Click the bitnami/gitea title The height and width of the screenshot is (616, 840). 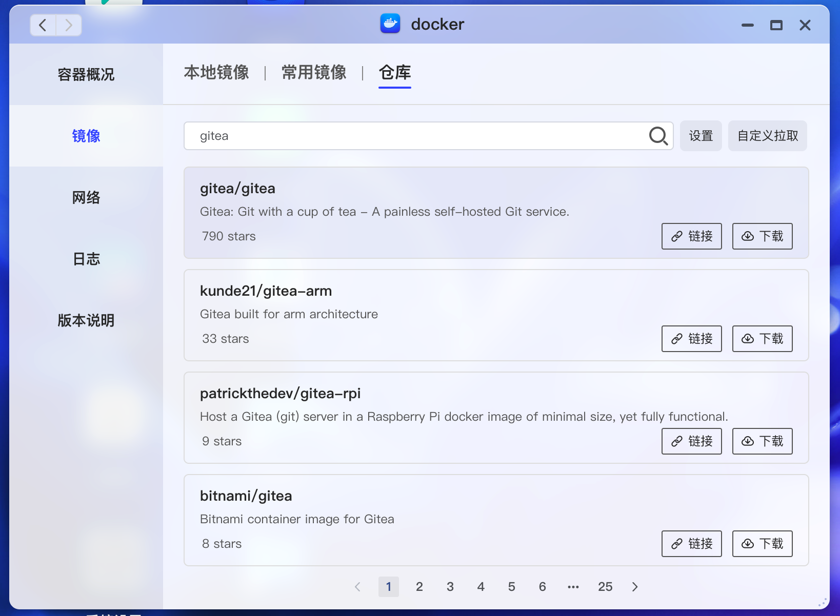(246, 496)
